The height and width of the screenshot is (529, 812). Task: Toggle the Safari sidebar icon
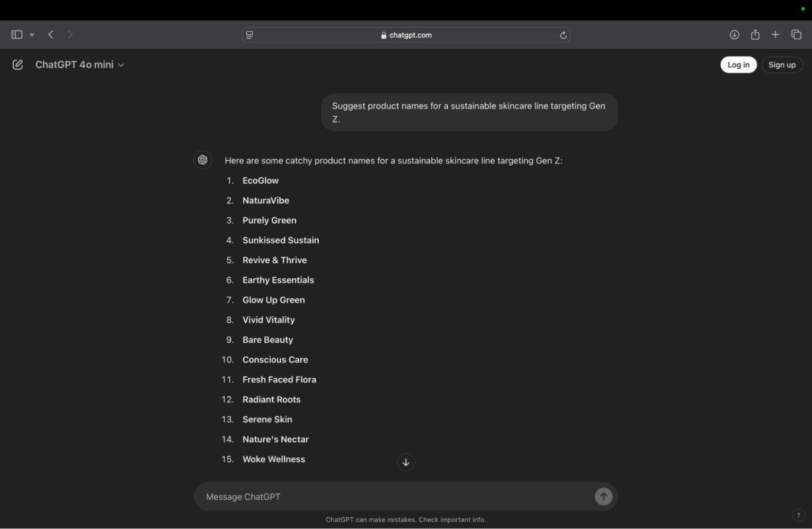click(16, 34)
